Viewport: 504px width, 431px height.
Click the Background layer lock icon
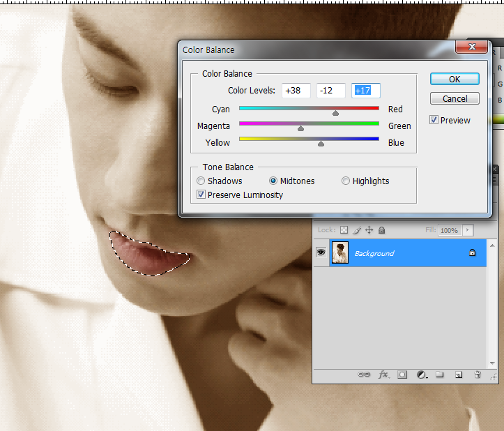click(472, 252)
